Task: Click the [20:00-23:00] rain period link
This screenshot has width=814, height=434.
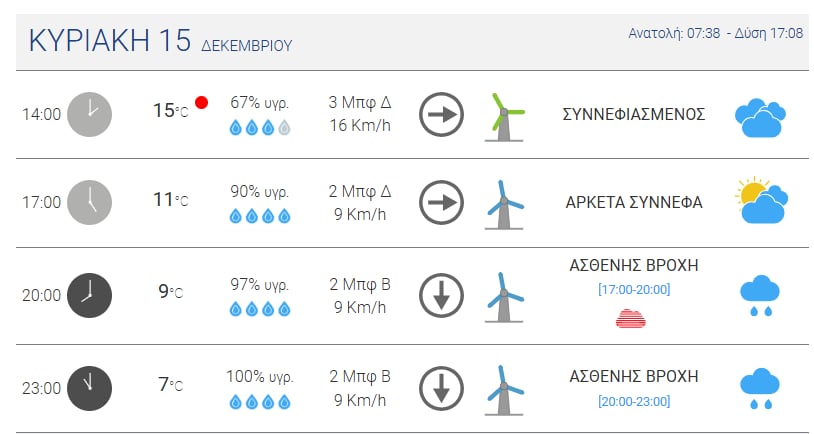Action: (633, 402)
